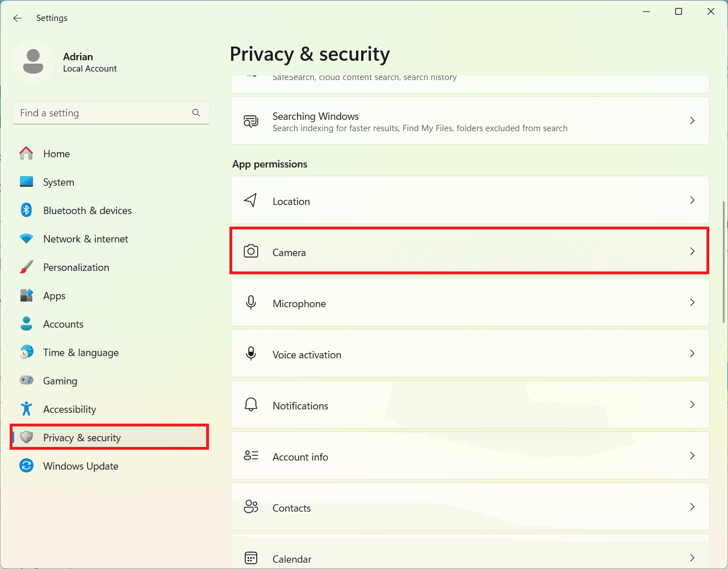Click the Privacy & security page heading
The width and height of the screenshot is (728, 569).
(x=310, y=54)
